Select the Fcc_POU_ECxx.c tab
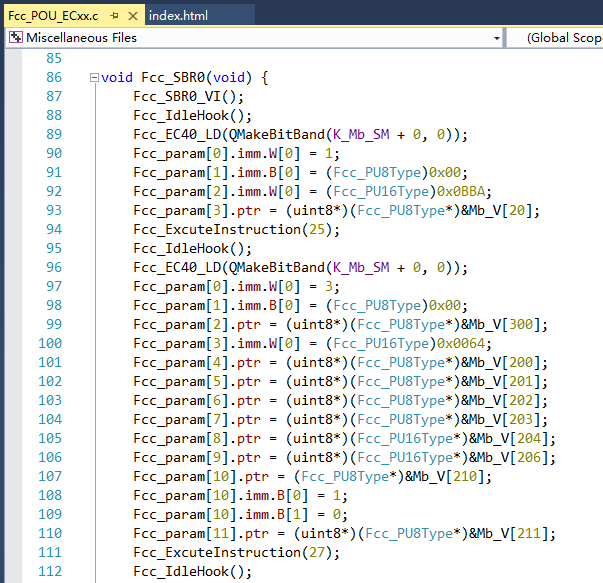 pyautogui.click(x=53, y=16)
